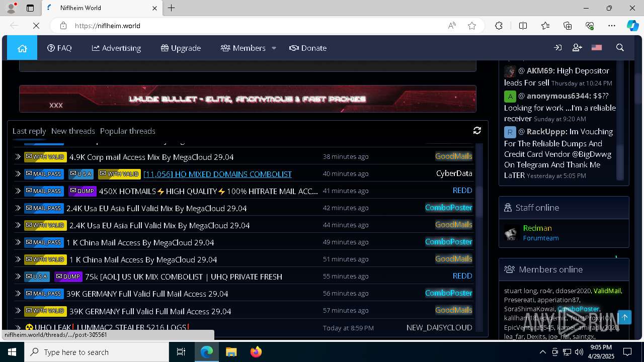Refresh the thread list widget
The width and height of the screenshot is (644, 362).
point(477,131)
